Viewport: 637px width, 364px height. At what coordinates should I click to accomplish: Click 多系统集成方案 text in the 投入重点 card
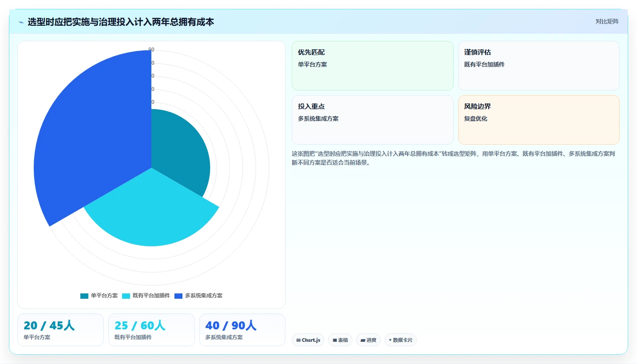[318, 119]
